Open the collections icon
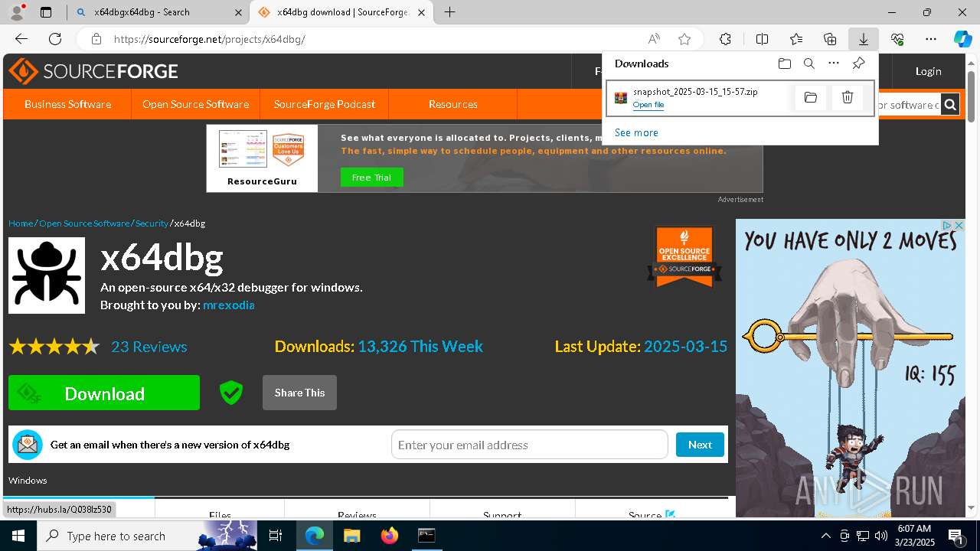 830,39
